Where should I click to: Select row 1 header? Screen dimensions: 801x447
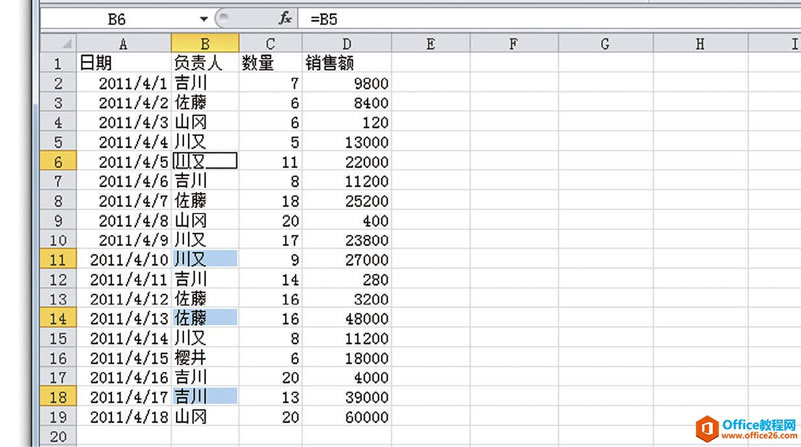[x=58, y=63]
